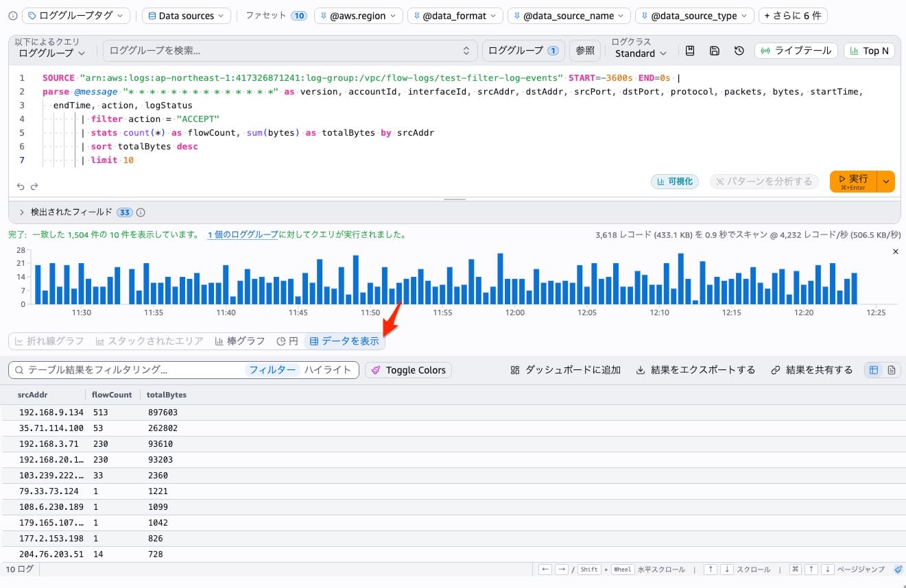This screenshot has height=588, width=906.
Task: Click the totalBytes value 1042
Action: pyautogui.click(x=158, y=523)
